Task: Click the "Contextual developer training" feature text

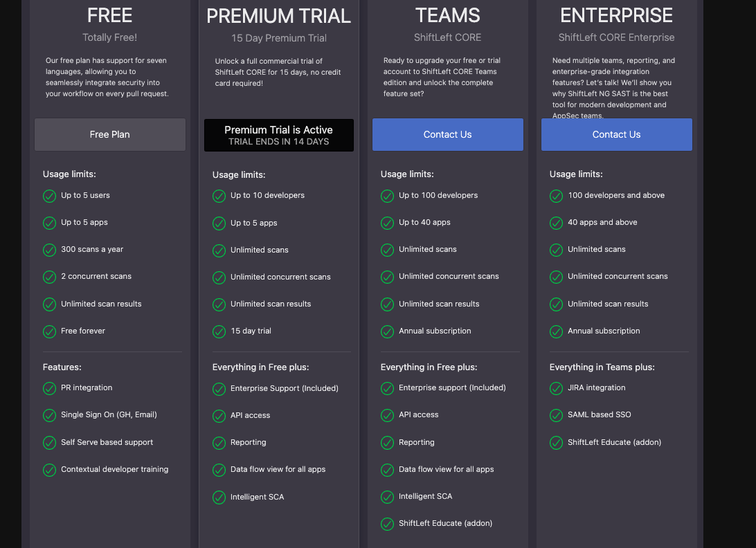Action: (115, 469)
